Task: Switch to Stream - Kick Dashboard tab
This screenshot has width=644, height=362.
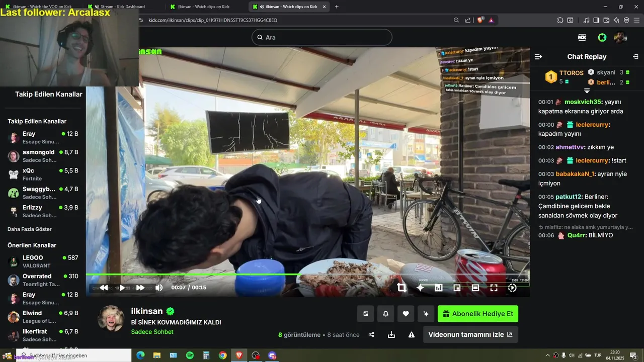Action: pyautogui.click(x=122, y=7)
